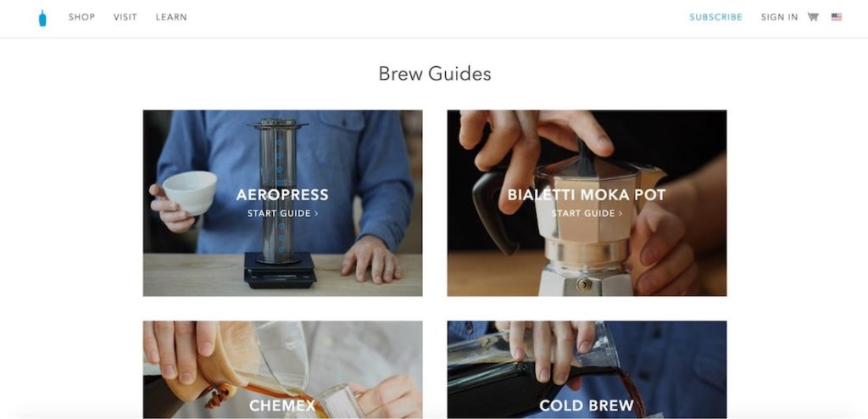Select the US flag country icon
This screenshot has width=868, height=419.
(x=837, y=17)
